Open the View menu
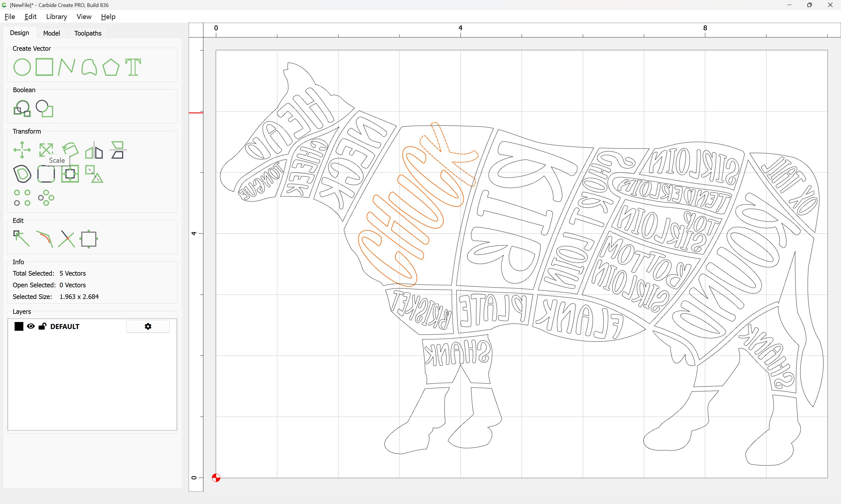Image resolution: width=841 pixels, height=504 pixels. [x=84, y=17]
